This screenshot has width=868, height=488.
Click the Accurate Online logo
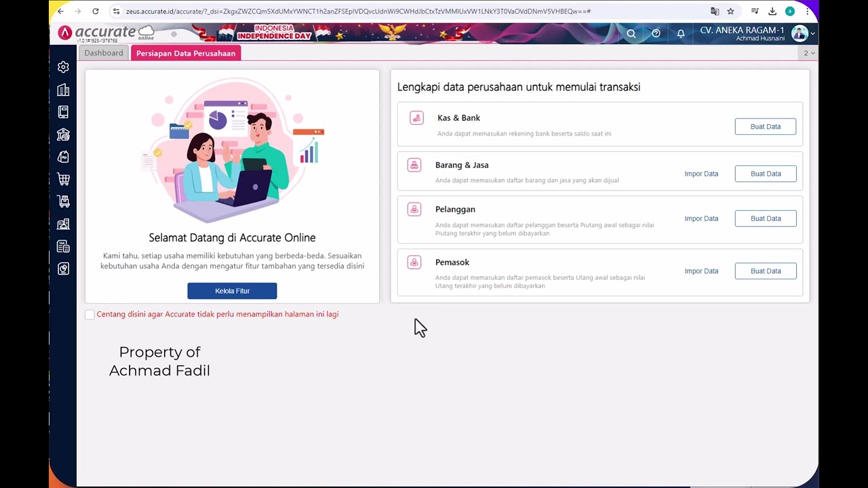click(x=106, y=33)
